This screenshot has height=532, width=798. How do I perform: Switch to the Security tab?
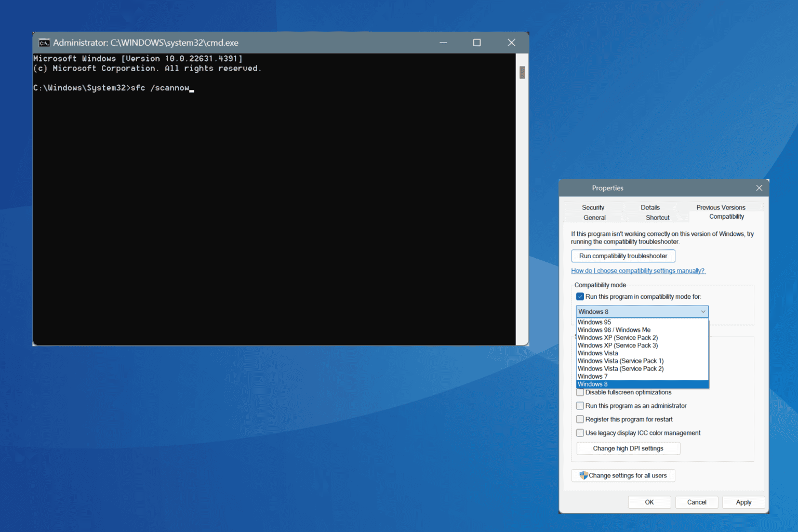(593, 207)
